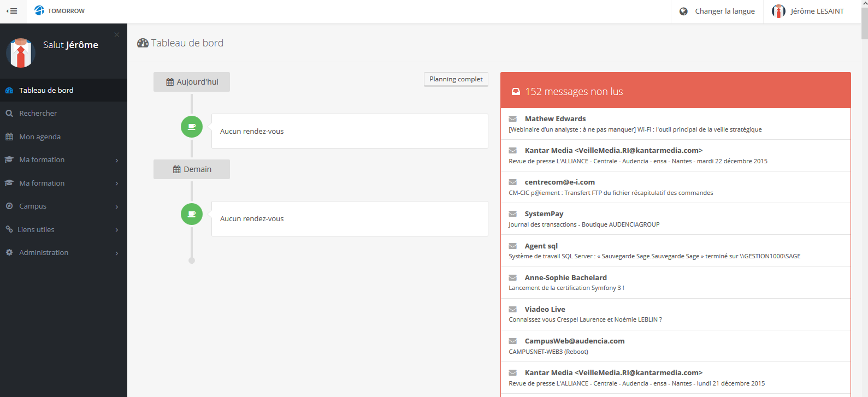The height and width of the screenshot is (397, 868).
Task: Click the gauge icon beside the page title
Action: coord(143,43)
